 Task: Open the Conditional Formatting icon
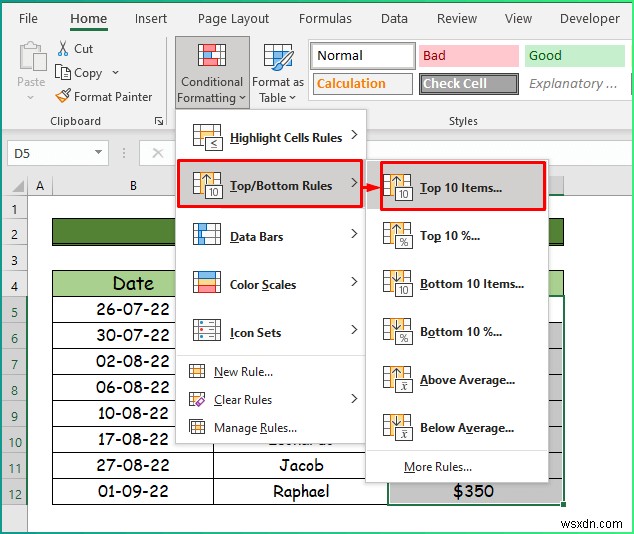[x=211, y=55]
